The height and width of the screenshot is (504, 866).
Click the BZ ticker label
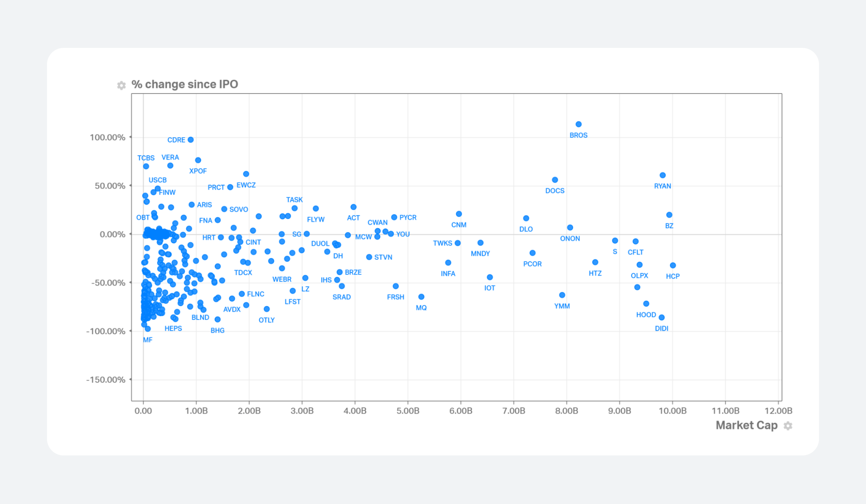pyautogui.click(x=669, y=226)
